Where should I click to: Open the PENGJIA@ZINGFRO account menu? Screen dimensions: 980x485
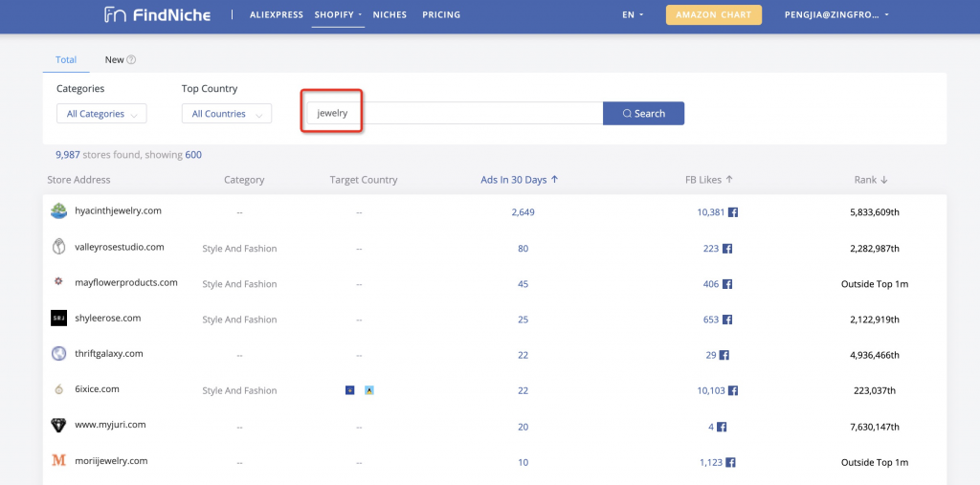(x=836, y=15)
